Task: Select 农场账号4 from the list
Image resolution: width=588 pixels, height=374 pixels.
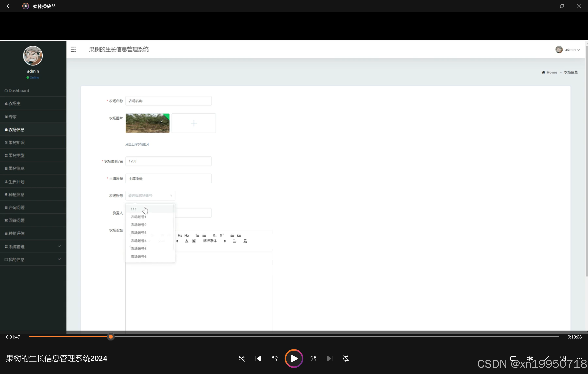Action: pos(149,241)
